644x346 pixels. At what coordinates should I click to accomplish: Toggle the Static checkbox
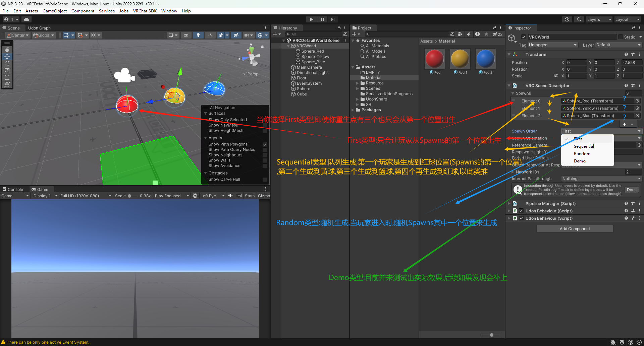click(x=621, y=37)
